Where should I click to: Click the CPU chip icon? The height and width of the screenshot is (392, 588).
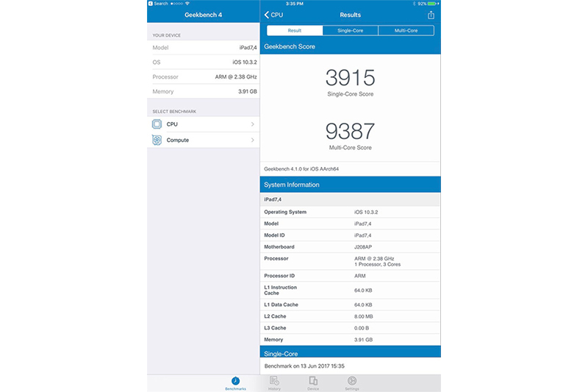157,124
